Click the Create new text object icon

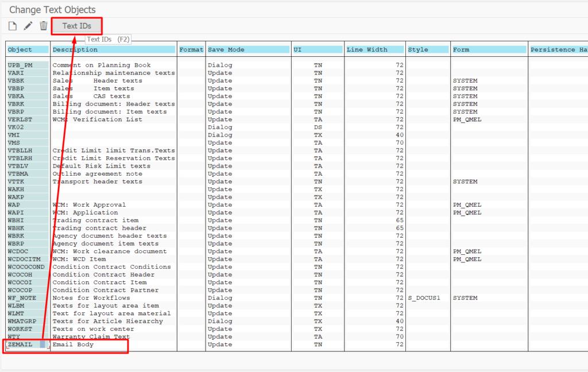[x=13, y=26]
